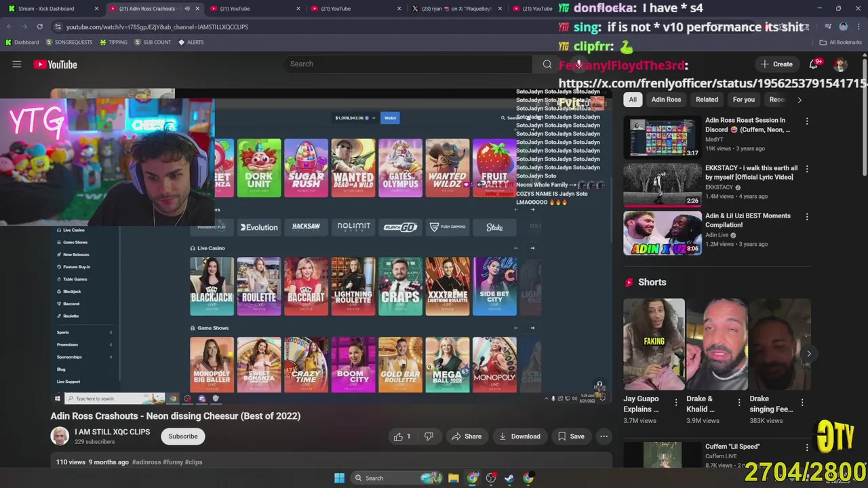Open YouTube notifications bell
The height and width of the screenshot is (488, 868).
(x=814, y=64)
